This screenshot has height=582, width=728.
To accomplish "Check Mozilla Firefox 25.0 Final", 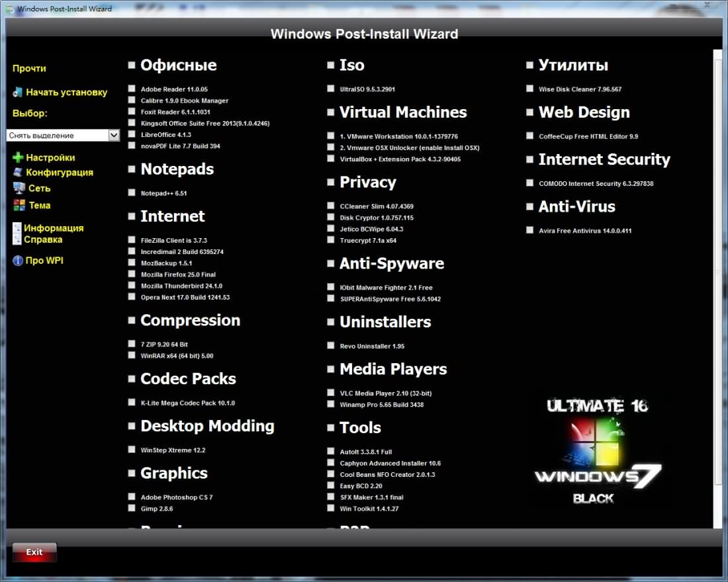I will tap(132, 274).
